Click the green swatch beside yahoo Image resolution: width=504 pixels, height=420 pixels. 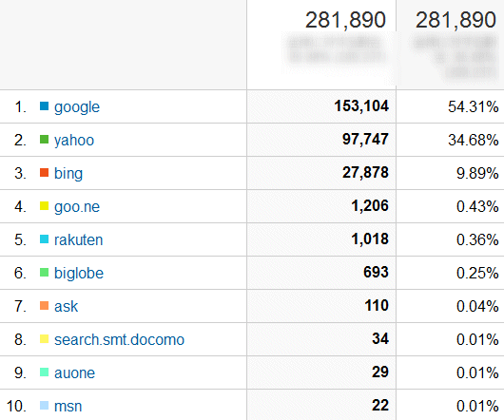tap(44, 140)
